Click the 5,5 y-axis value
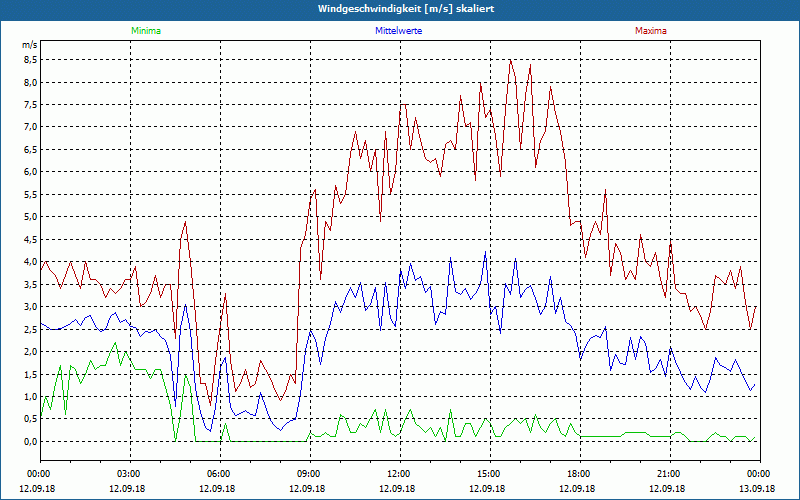The width and height of the screenshot is (800, 500). click(x=31, y=194)
